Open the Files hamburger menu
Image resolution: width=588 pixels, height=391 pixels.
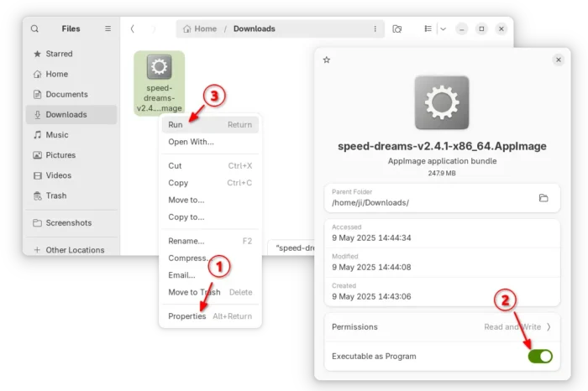(108, 29)
